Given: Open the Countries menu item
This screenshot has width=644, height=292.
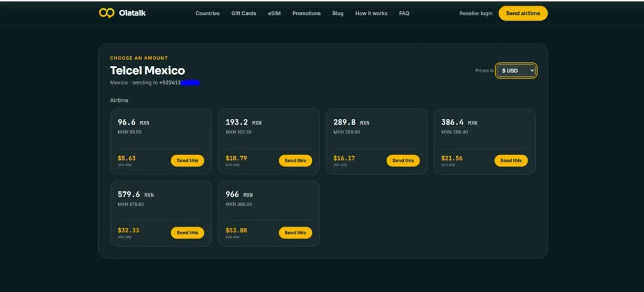Looking at the screenshot, I should point(208,13).
